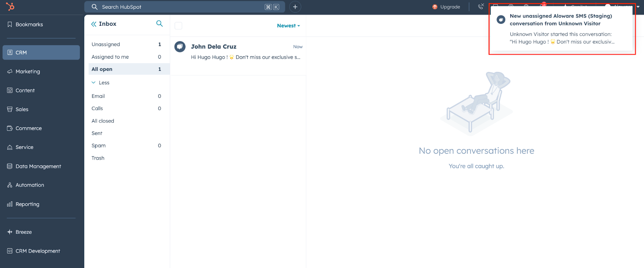Click the CRM Development code icon
Viewport: 644px width, 268px height.
[10, 251]
